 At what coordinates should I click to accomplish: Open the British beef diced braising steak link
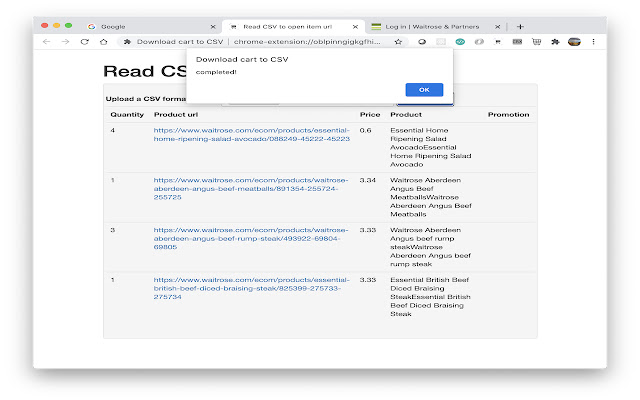pos(251,288)
